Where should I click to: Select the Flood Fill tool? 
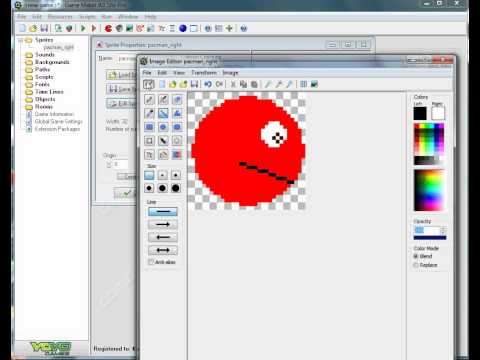pos(163,155)
